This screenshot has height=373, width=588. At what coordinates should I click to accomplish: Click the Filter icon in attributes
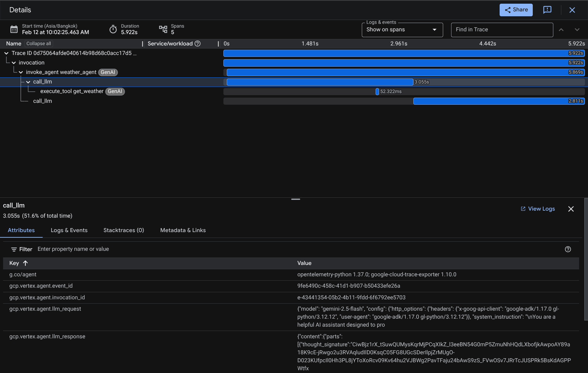[x=14, y=249]
